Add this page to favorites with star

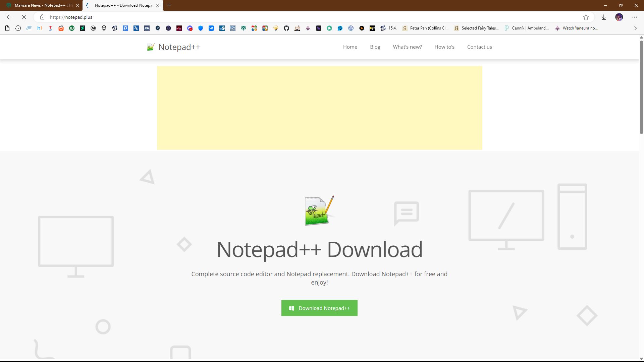pyautogui.click(x=586, y=17)
